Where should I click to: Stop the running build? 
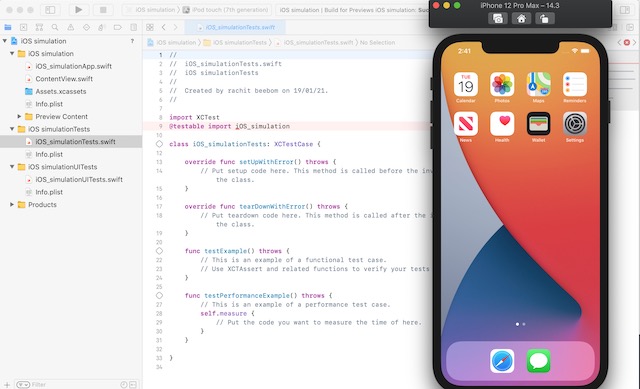pos(103,9)
